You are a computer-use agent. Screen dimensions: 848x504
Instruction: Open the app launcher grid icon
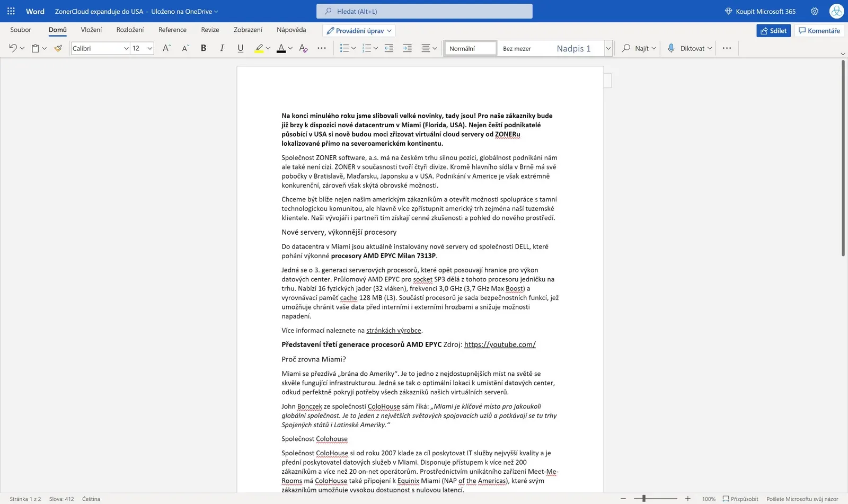click(11, 11)
